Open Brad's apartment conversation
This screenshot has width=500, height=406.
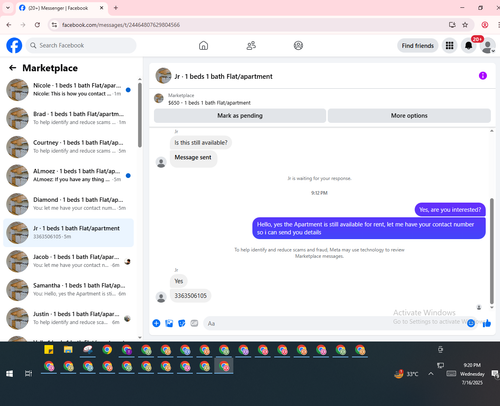(x=68, y=118)
